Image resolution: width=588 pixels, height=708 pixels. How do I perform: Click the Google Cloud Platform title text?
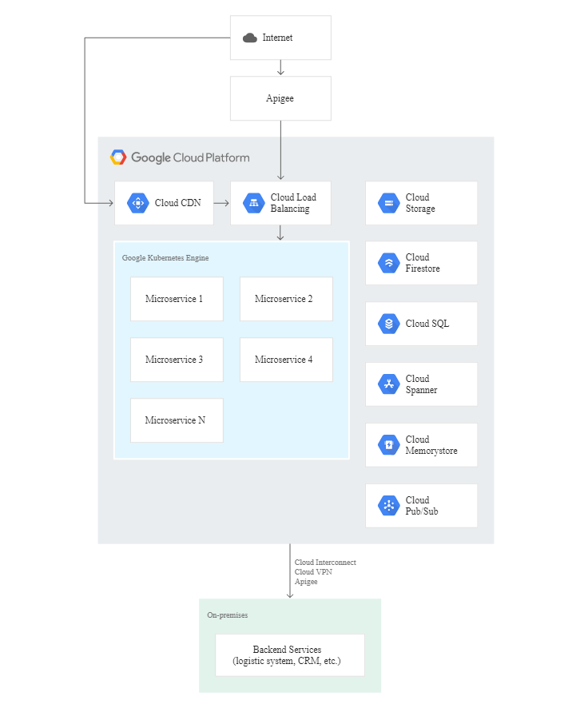pos(190,157)
